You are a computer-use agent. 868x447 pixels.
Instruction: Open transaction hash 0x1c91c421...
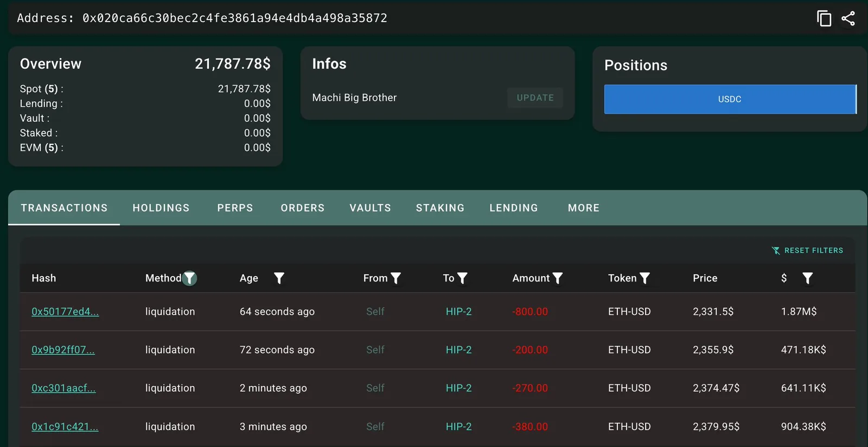pyautogui.click(x=65, y=426)
